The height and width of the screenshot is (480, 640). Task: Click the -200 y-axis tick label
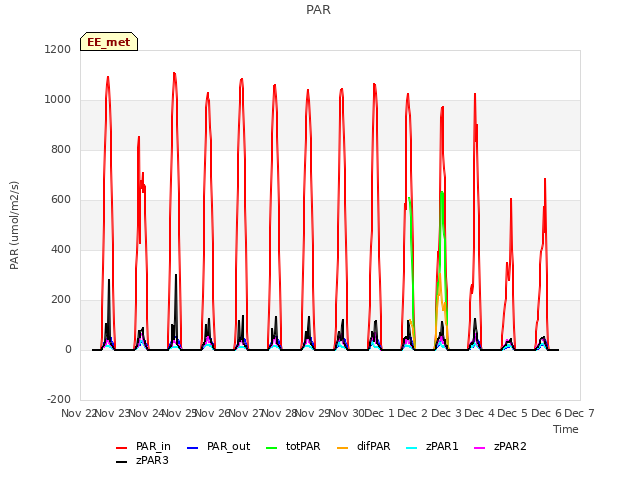(x=59, y=400)
